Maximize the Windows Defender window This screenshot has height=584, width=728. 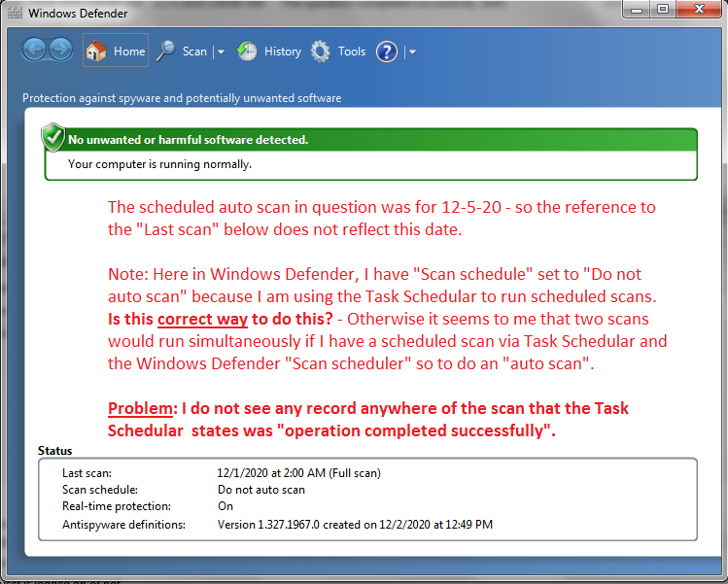point(663,10)
